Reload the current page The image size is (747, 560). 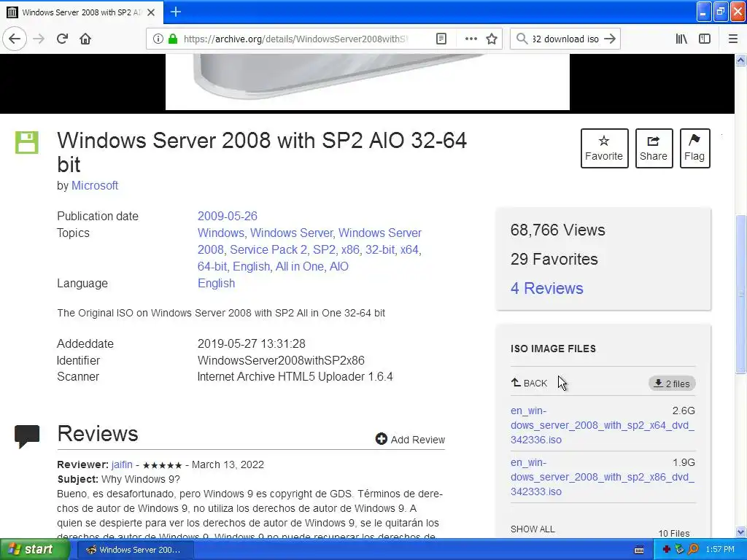[62, 39]
